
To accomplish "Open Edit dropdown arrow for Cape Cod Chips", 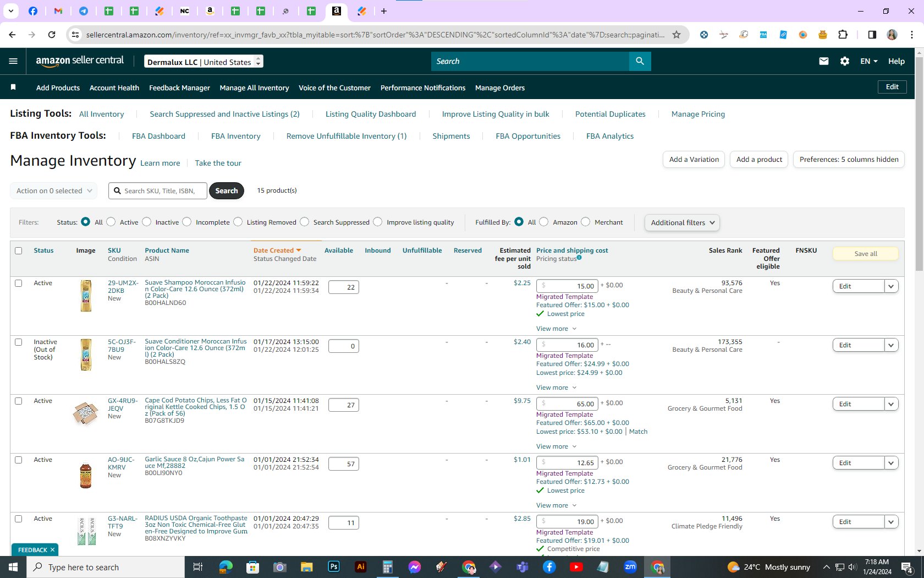I will pos(892,404).
